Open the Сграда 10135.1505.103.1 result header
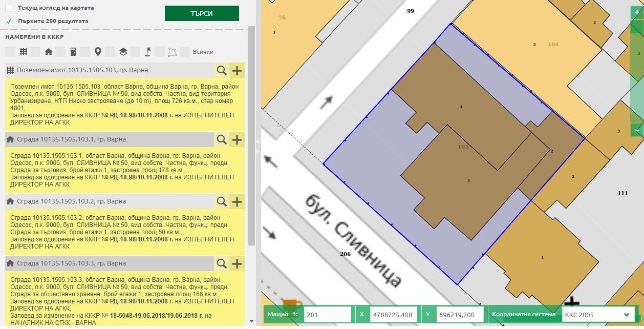The image size is (644, 329). (x=109, y=139)
